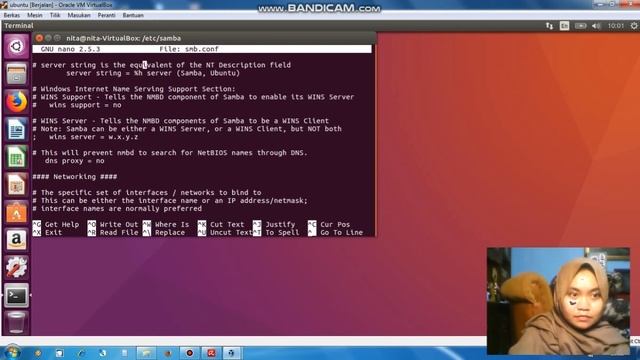The image size is (640, 360).
Task: Click the '^X Exit' shortcut label
Action: (x=47, y=233)
